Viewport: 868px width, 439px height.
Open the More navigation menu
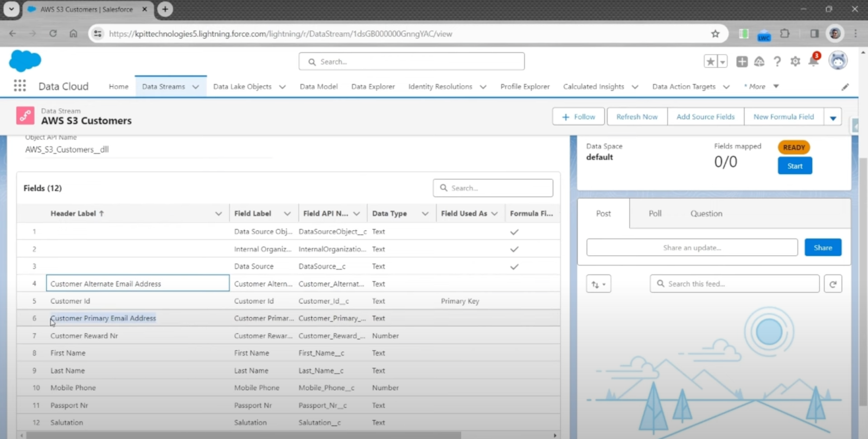click(761, 86)
